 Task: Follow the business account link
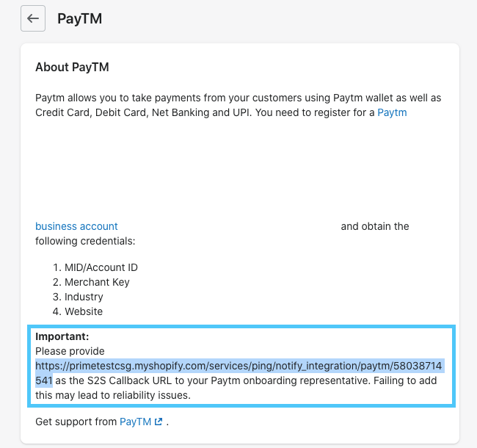76,226
